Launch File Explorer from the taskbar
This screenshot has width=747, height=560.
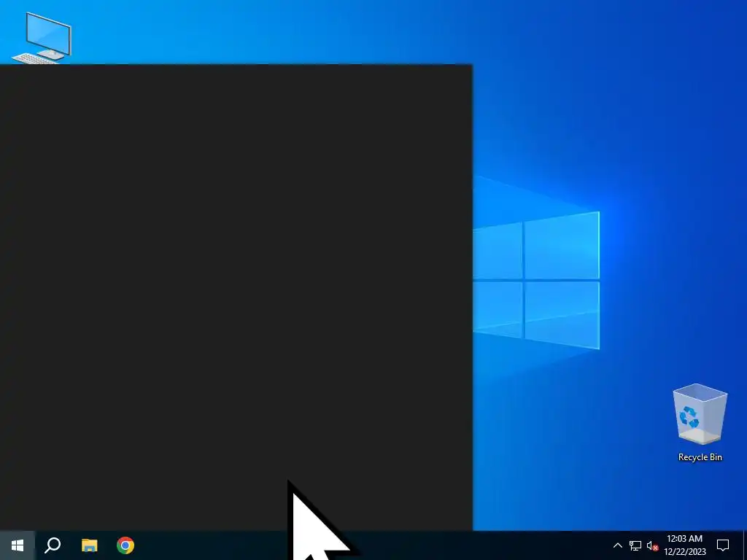[x=89, y=545]
